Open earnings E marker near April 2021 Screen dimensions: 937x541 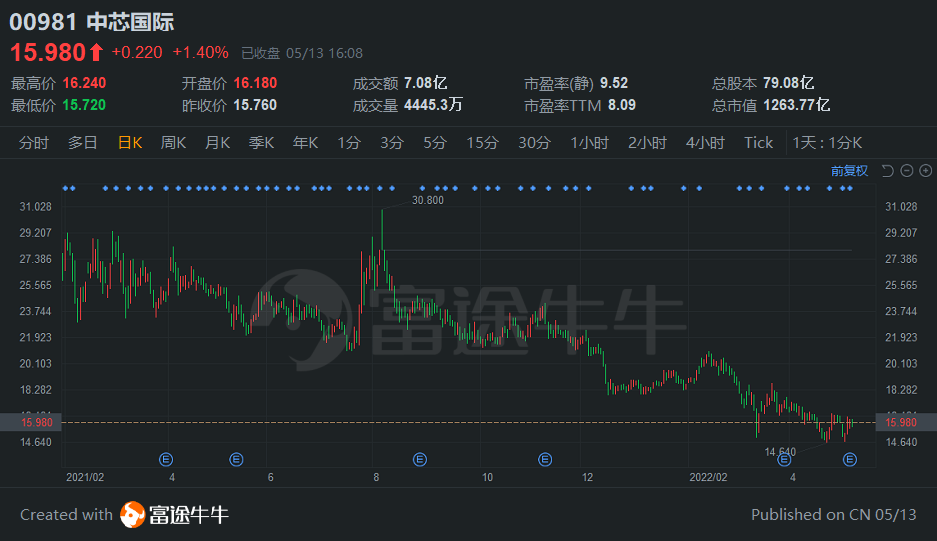166,459
